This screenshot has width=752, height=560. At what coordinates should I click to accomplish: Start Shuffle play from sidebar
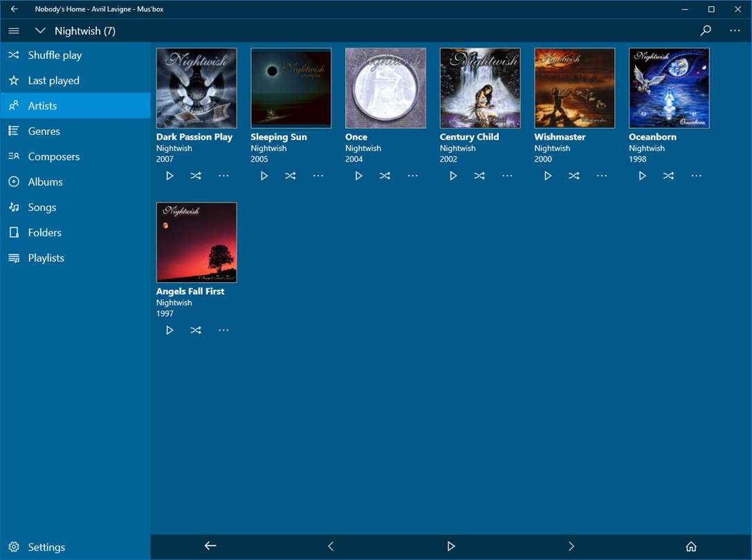click(75, 55)
